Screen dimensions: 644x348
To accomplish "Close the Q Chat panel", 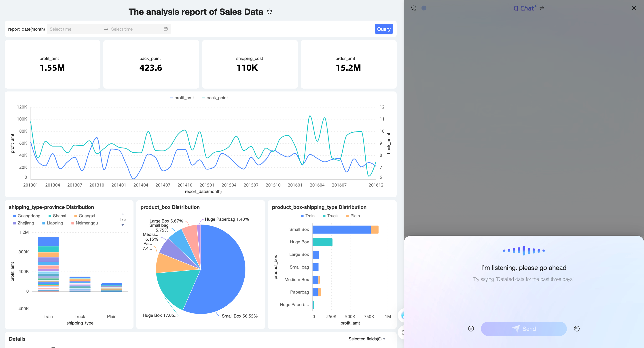I will [633, 8].
